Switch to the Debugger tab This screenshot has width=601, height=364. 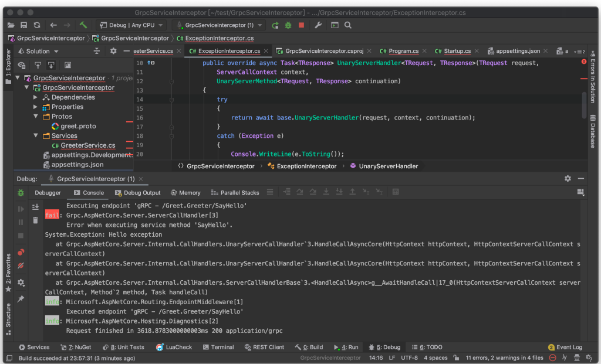coord(48,192)
